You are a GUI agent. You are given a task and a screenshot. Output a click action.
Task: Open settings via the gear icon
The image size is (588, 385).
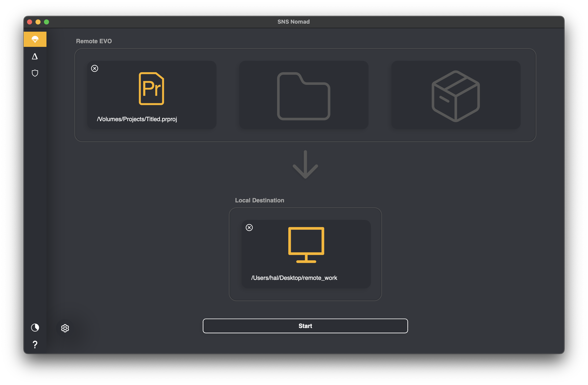pyautogui.click(x=65, y=328)
